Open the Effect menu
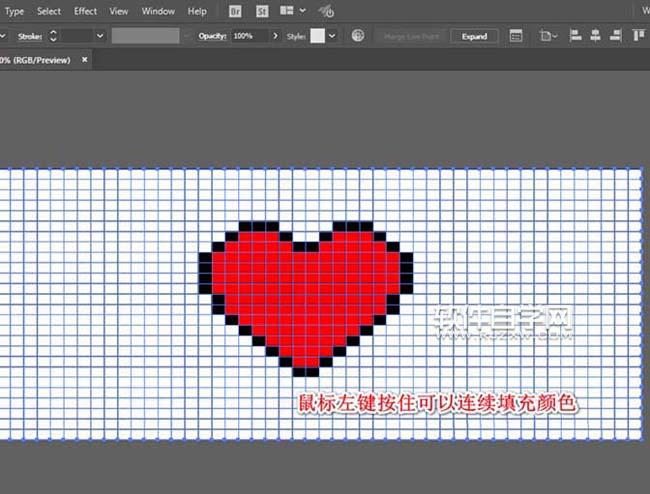Image resolution: width=650 pixels, height=494 pixels. (x=85, y=11)
